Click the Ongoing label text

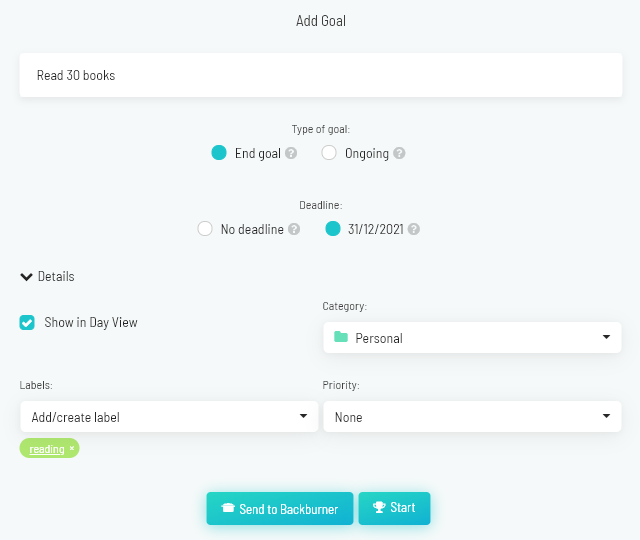367,153
